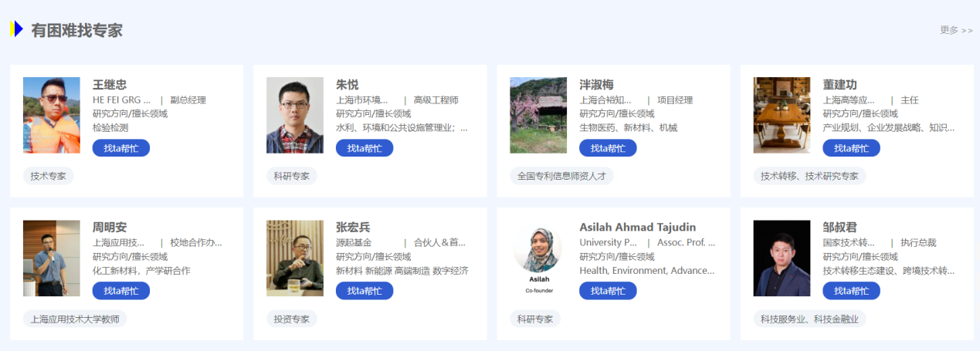This screenshot has width=980, height=351.
Task: Click 找ta帮忙 button for 王继忠
Action: (121, 148)
